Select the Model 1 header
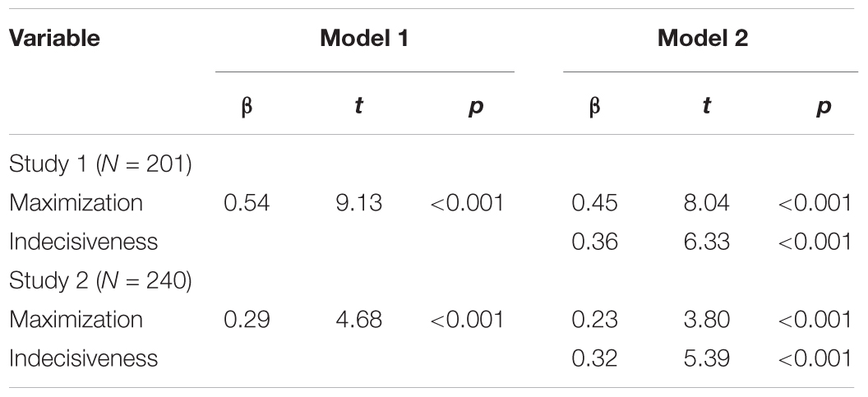This screenshot has width=868, height=397. coord(364,38)
